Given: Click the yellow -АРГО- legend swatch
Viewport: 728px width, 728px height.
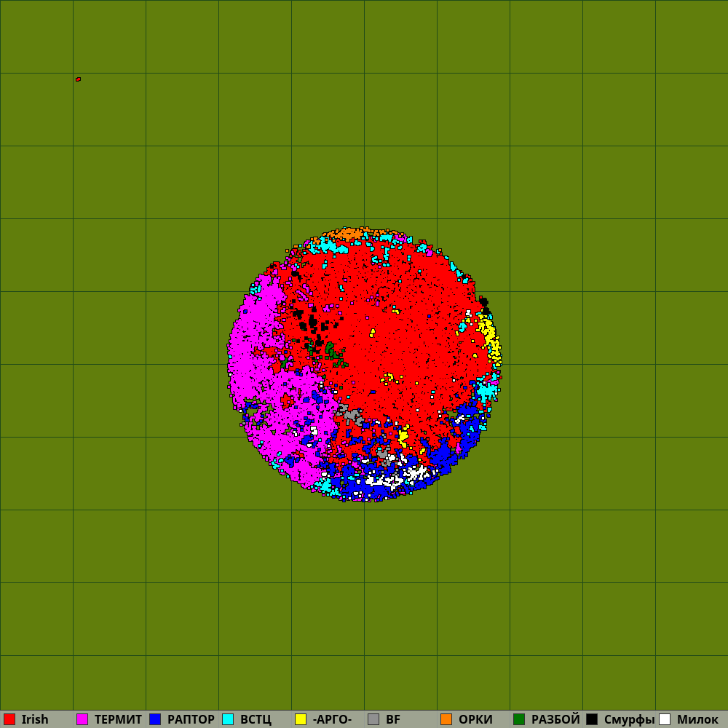Looking at the screenshot, I should pyautogui.click(x=301, y=719).
